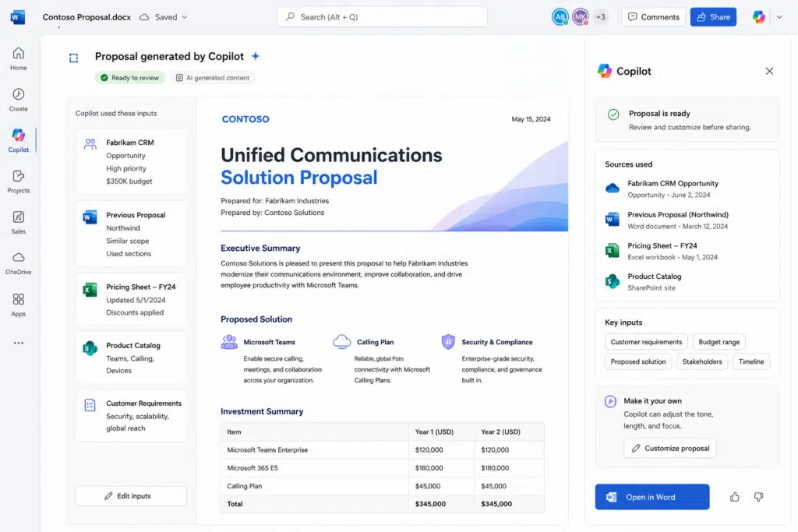The height and width of the screenshot is (532, 798).
Task: Click the Microsoft Teams solution icon
Action: coord(230,342)
